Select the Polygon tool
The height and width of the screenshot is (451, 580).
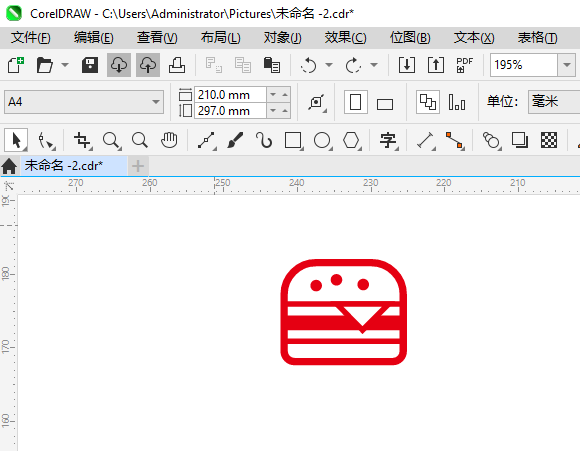pos(352,140)
